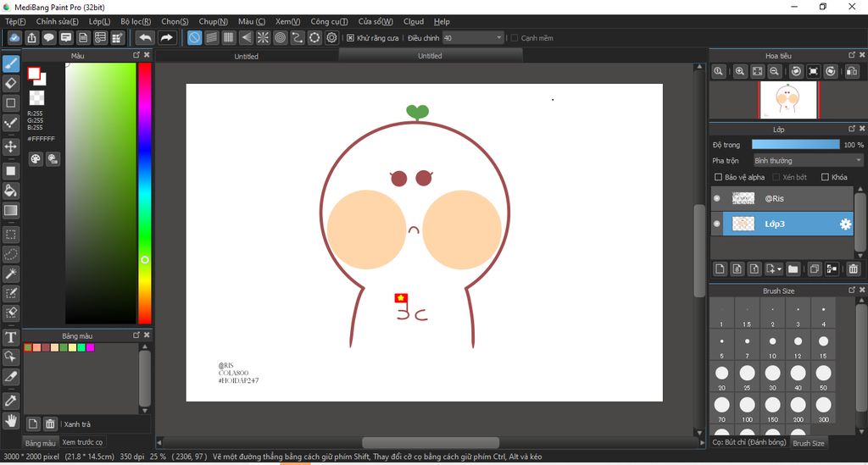This screenshot has width=868, height=465.
Task: Undock the Lớp layer panel
Action: [x=852, y=129]
